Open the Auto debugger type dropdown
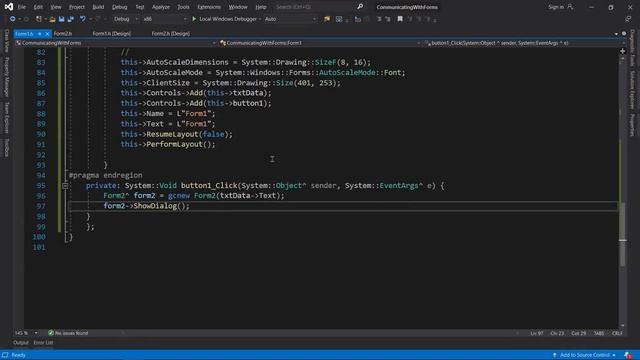Viewport: 640px width, 360px height. coord(290,19)
